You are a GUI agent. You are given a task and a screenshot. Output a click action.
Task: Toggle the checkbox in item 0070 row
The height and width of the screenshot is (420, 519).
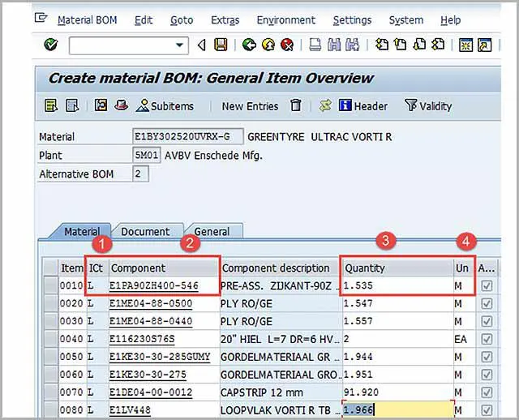click(487, 392)
